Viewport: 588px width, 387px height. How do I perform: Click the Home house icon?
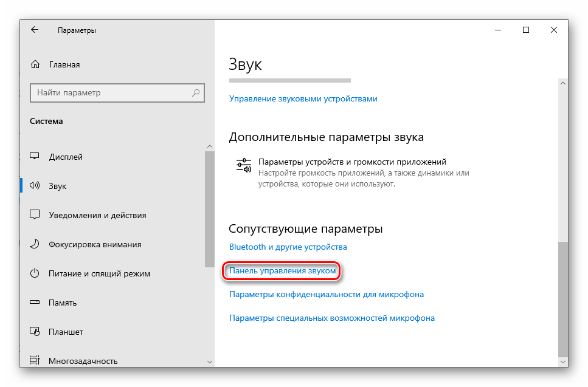pyautogui.click(x=35, y=64)
